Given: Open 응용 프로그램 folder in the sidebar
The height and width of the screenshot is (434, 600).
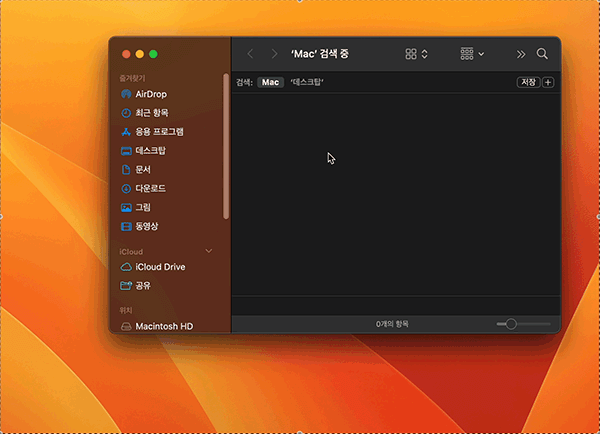Looking at the screenshot, I should (x=152, y=132).
